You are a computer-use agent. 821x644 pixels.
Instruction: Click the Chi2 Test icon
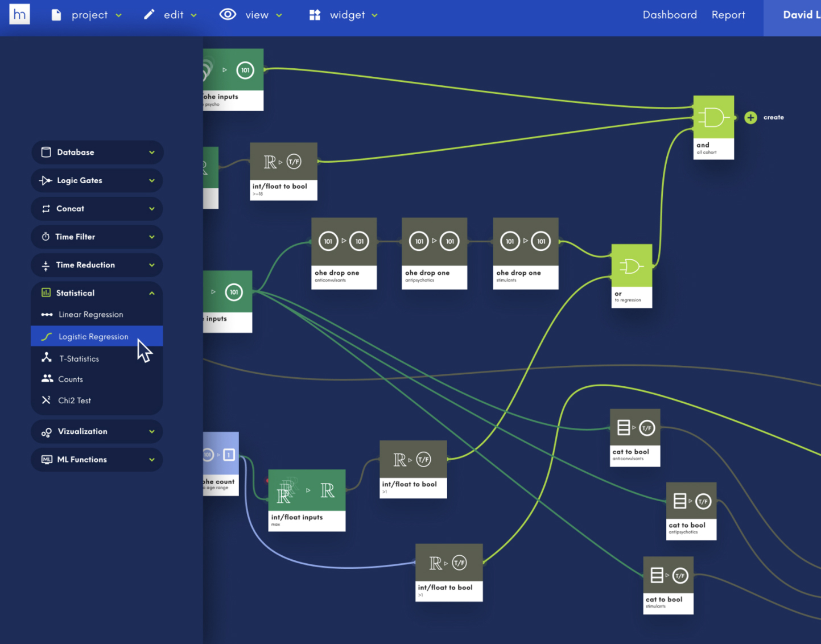[x=46, y=400]
